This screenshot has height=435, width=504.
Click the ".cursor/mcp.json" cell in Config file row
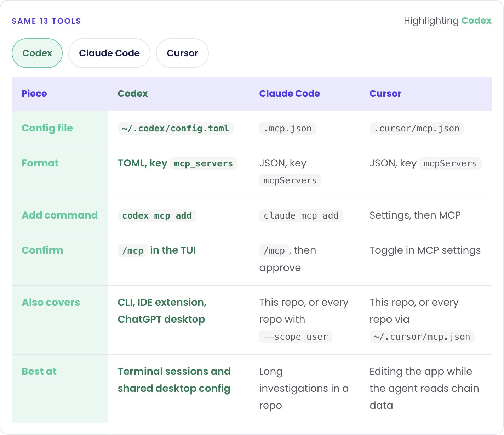pyautogui.click(x=417, y=128)
